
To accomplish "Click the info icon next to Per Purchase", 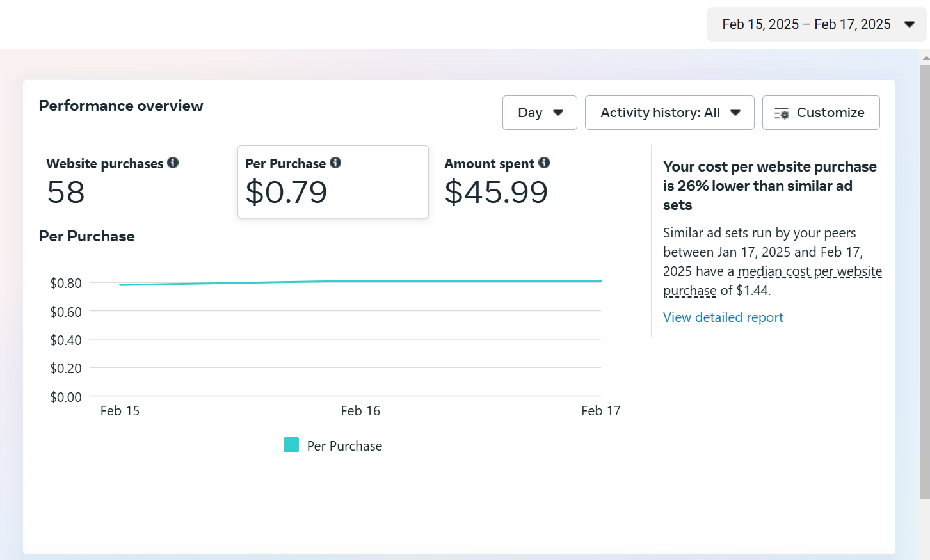I will [x=335, y=163].
